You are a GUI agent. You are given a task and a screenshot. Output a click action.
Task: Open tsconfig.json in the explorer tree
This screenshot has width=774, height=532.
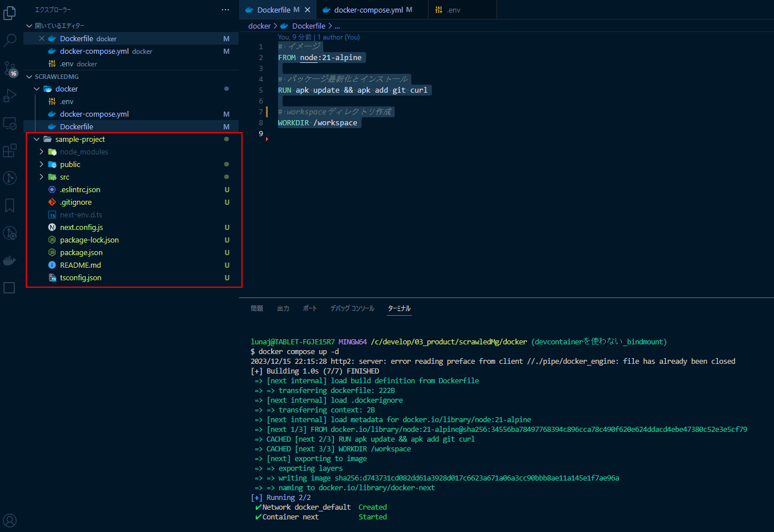(81, 277)
